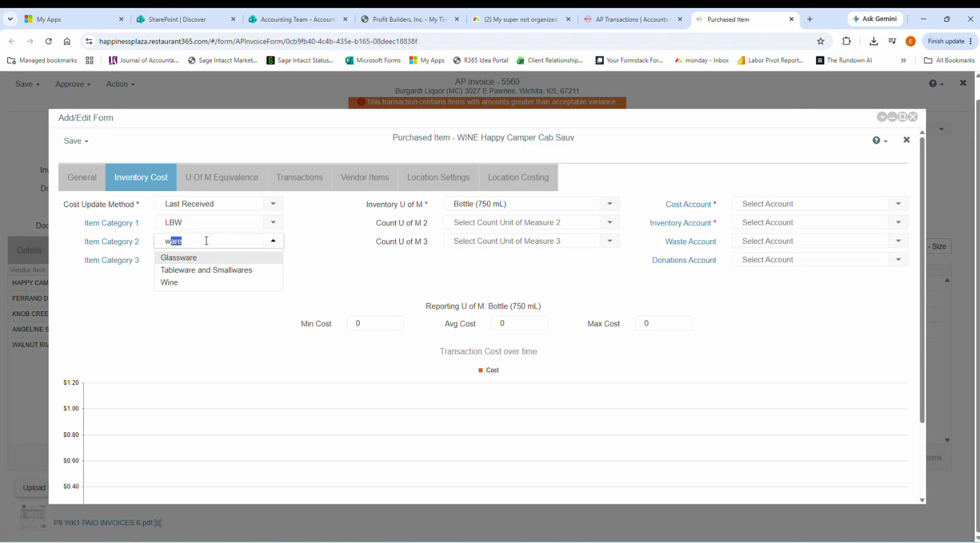This screenshot has height=543, width=980.
Task: Switch to the General tab
Action: (82, 177)
